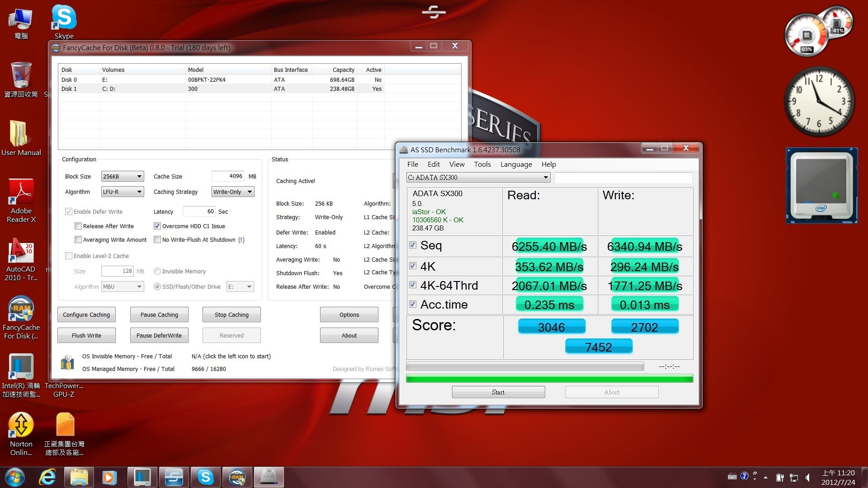Launch Adobe Reader X from desktop
This screenshot has height=488, width=868.
coord(21,201)
